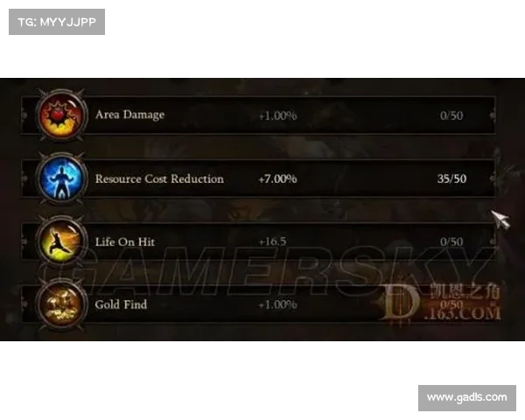
Task: Open the www.gadls.com link
Action: click(467, 397)
